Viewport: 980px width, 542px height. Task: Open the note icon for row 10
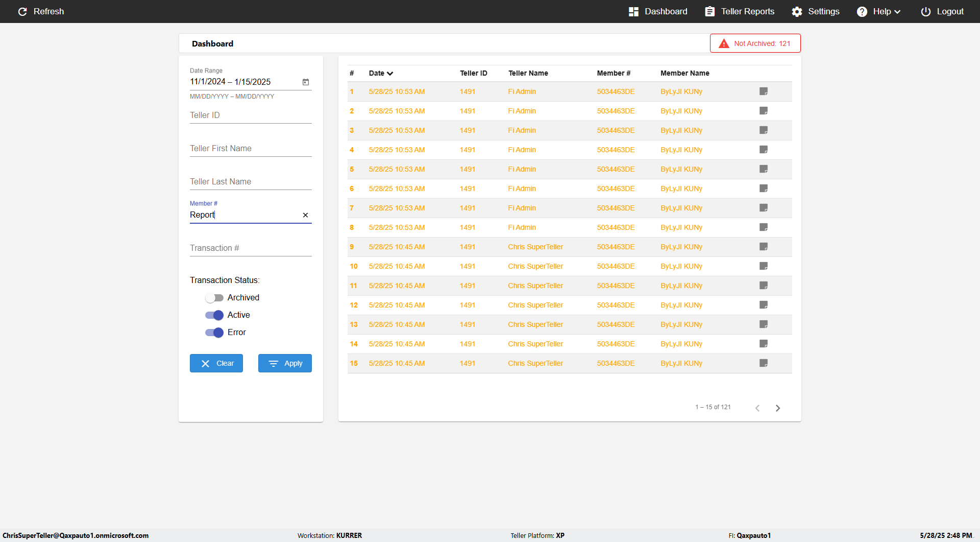[764, 266]
